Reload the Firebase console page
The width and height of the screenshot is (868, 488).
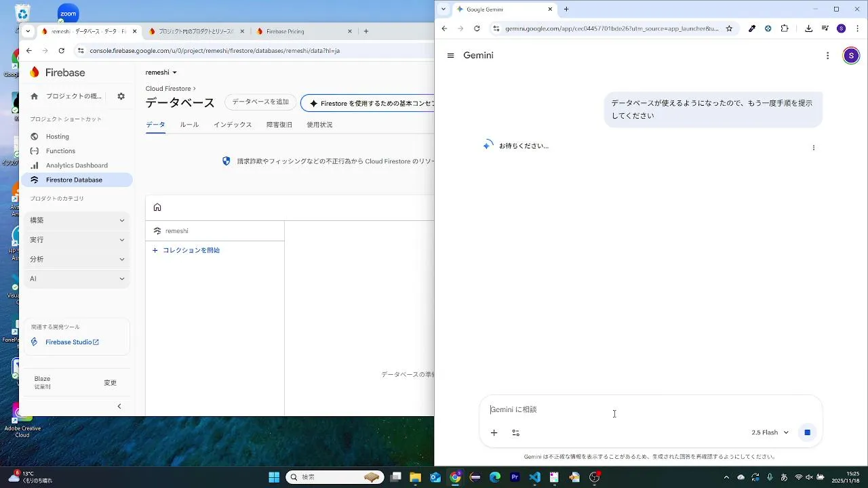pyautogui.click(x=62, y=51)
